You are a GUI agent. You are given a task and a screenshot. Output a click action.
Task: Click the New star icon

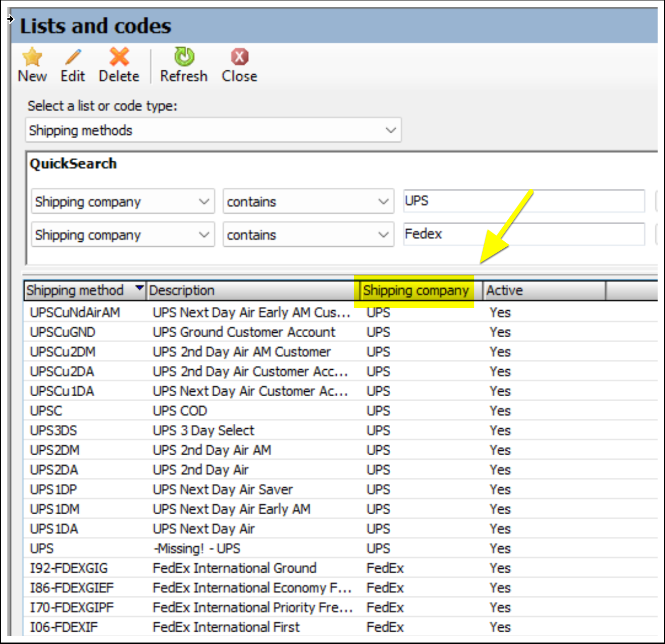tap(32, 57)
